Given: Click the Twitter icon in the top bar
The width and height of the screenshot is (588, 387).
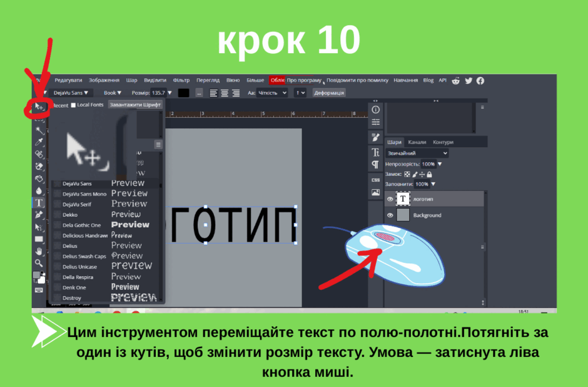Looking at the screenshot, I should coord(469,81).
